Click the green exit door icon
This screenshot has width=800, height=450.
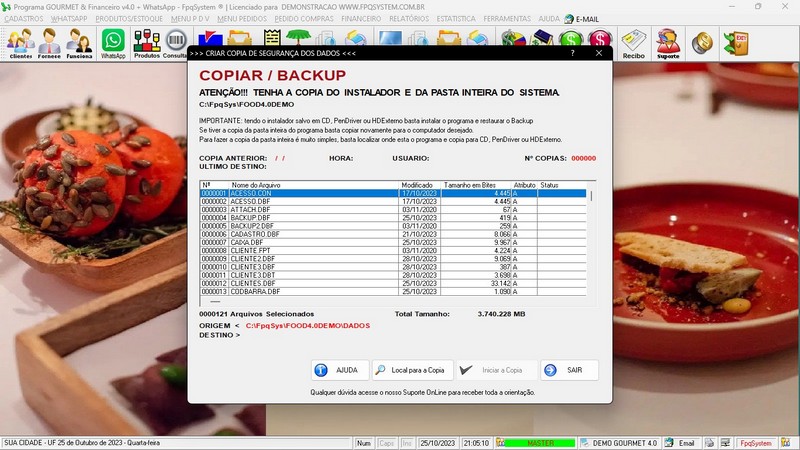click(x=736, y=43)
